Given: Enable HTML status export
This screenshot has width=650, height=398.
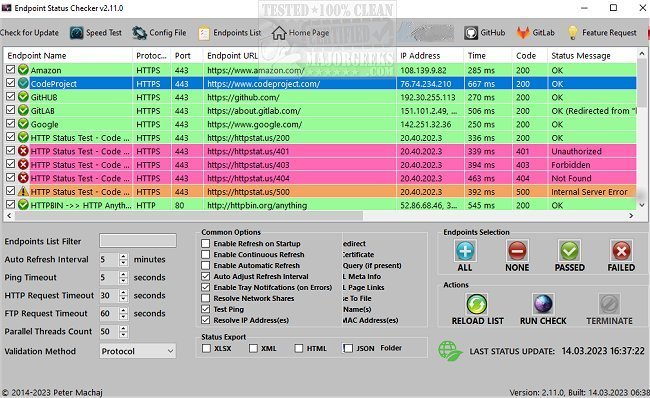Looking at the screenshot, I should (299, 348).
